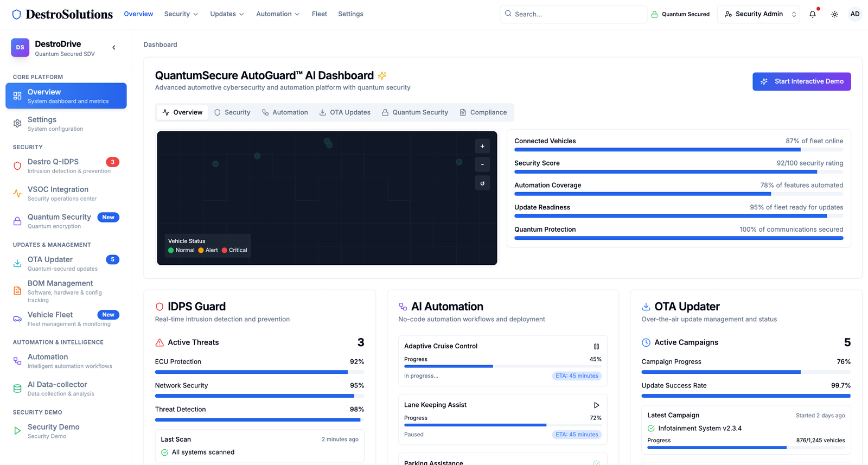Start the Interactive Demo

click(x=801, y=81)
